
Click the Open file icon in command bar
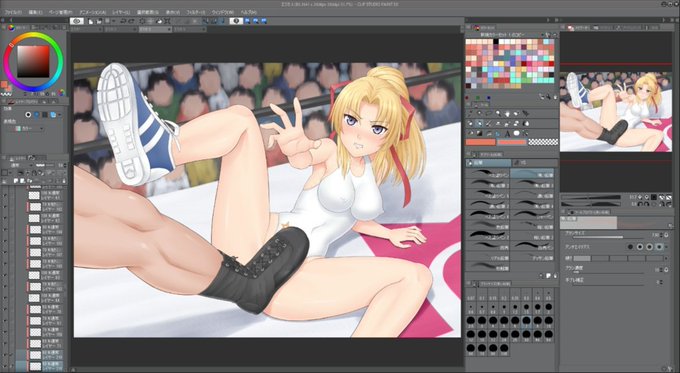click(99, 21)
